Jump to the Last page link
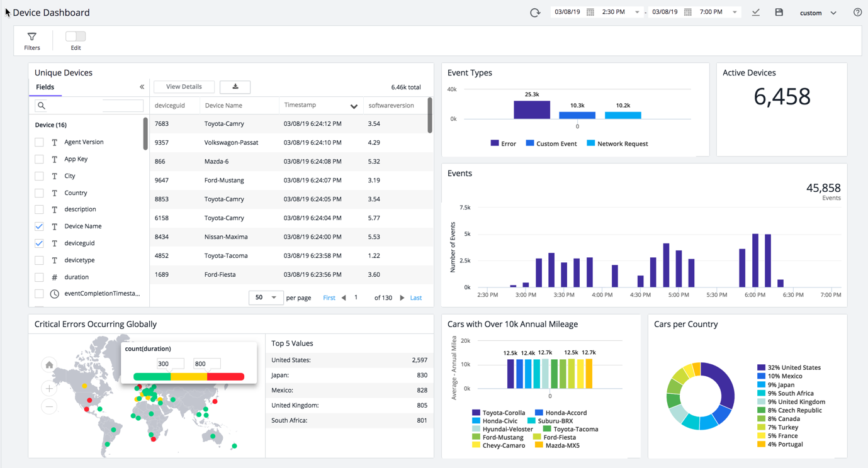The width and height of the screenshot is (868, 468). [x=416, y=298]
